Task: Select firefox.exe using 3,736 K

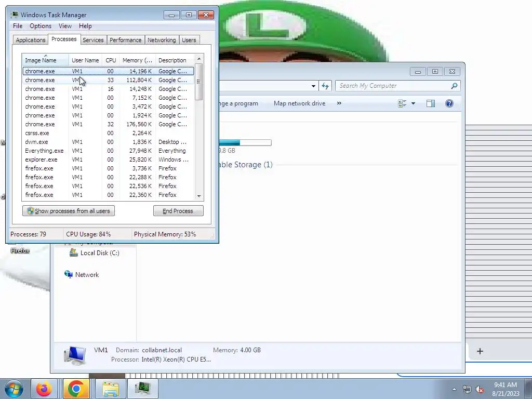Action: coord(108,168)
